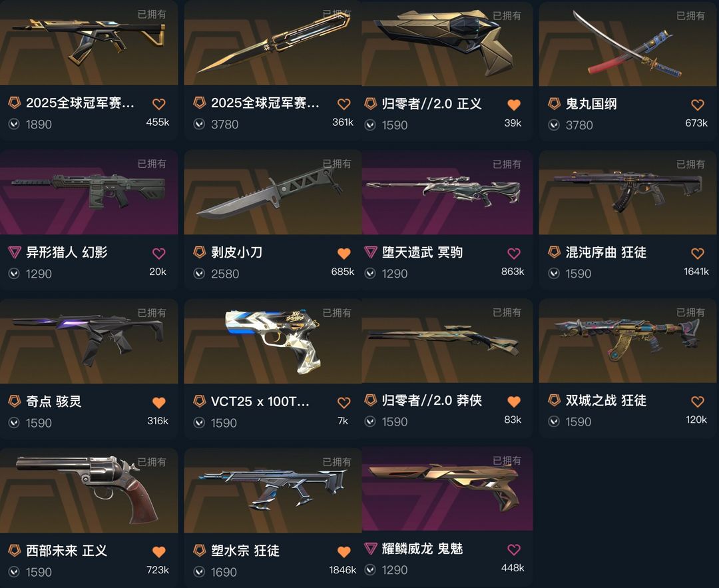Tap the heart icon on 异形猎人 幻影
Image resolution: width=719 pixels, height=588 pixels.
click(x=158, y=253)
